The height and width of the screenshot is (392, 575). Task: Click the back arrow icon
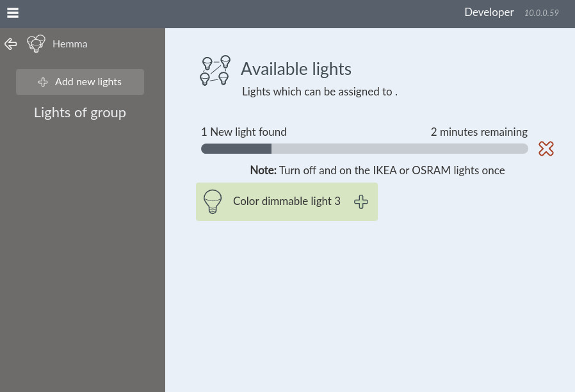pos(11,44)
